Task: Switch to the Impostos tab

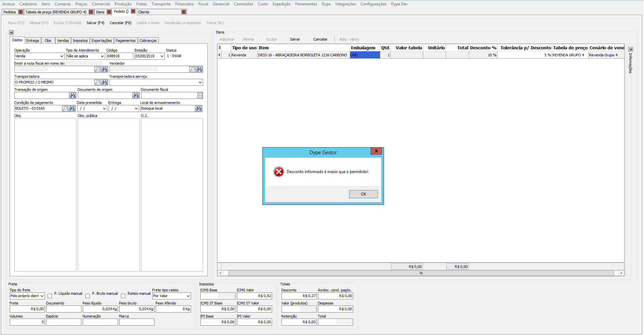Action: tap(80, 41)
